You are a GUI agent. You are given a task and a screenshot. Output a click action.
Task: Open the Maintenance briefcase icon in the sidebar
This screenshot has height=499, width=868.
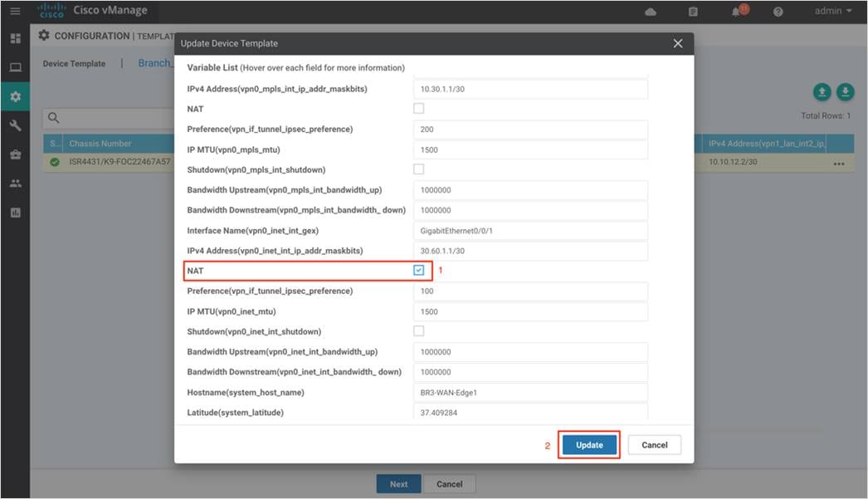pos(16,154)
